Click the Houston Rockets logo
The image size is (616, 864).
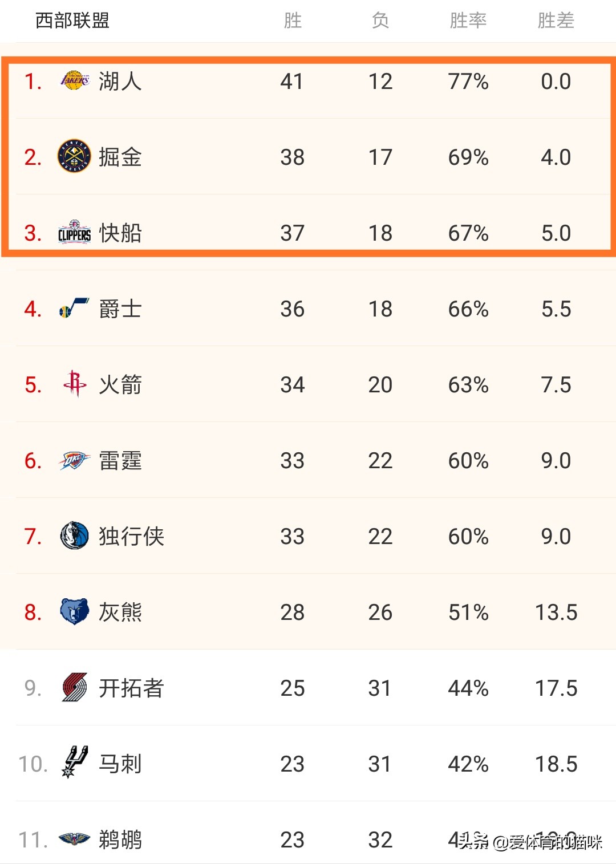tap(74, 384)
